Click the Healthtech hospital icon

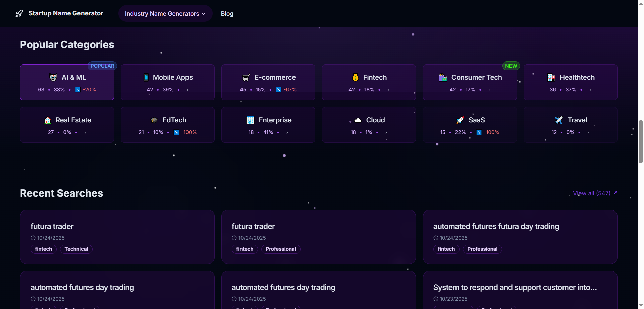[x=551, y=77]
